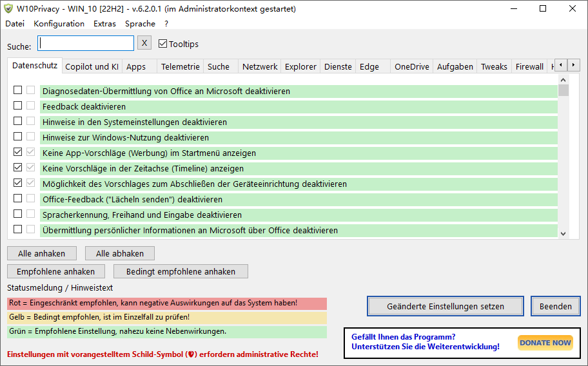Switch to the Telemetrie tab
Screen dimensions: 588x366
(181, 66)
